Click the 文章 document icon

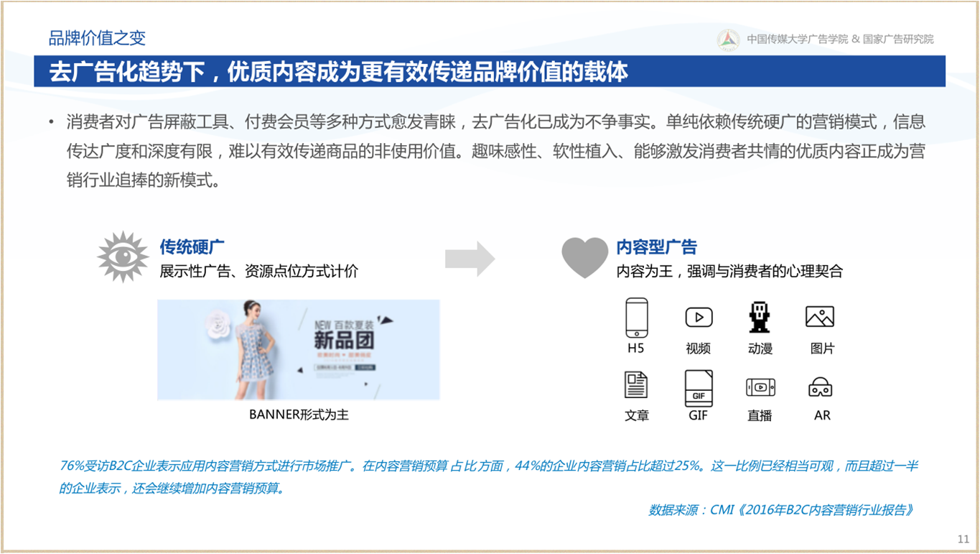636,385
